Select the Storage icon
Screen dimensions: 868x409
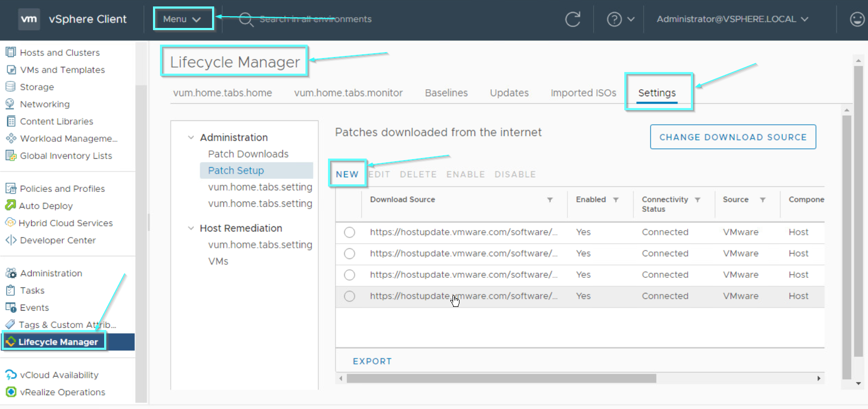tap(10, 87)
